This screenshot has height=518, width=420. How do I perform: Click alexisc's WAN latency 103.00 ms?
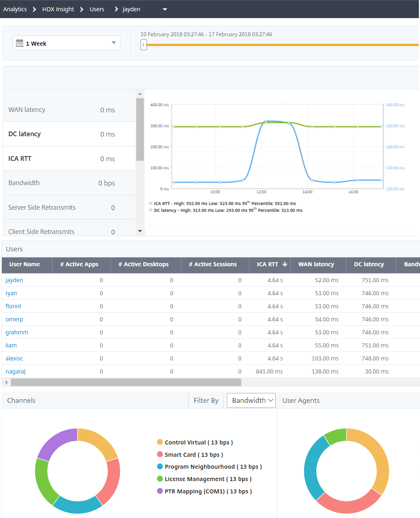[325, 358]
